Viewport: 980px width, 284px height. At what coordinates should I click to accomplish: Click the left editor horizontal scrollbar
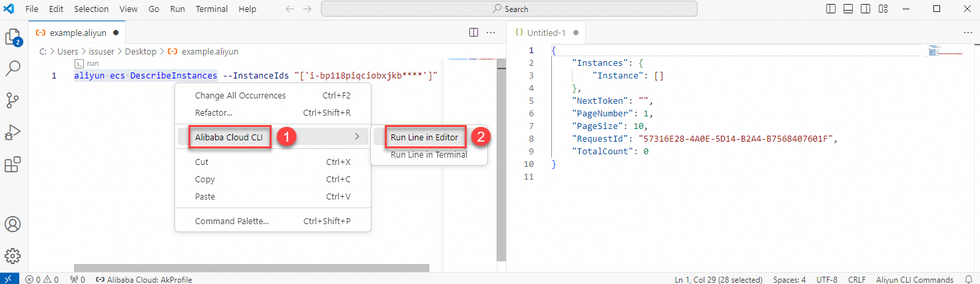tap(252, 268)
